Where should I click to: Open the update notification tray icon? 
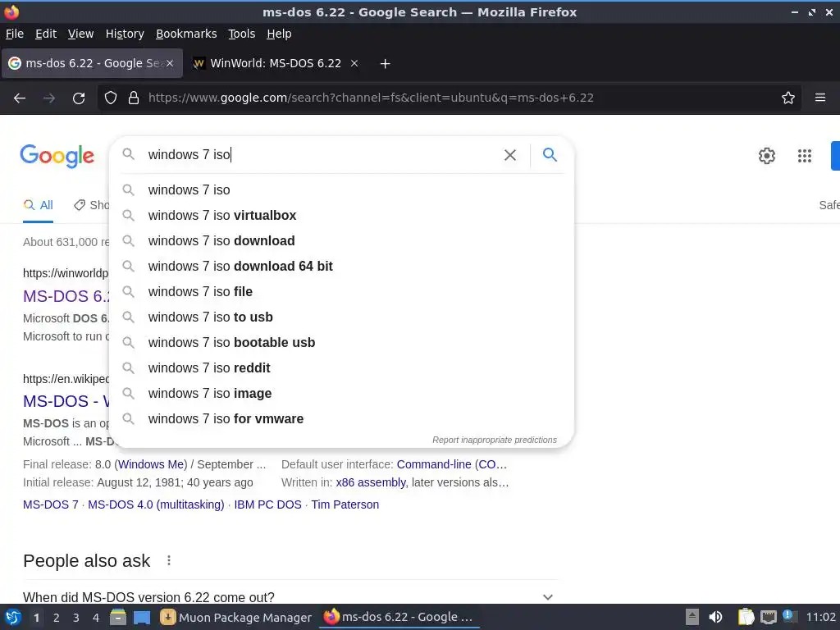point(788,615)
